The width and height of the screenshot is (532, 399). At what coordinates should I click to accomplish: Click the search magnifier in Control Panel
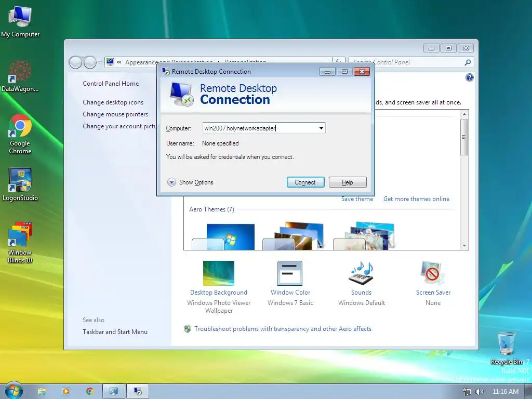468,62
